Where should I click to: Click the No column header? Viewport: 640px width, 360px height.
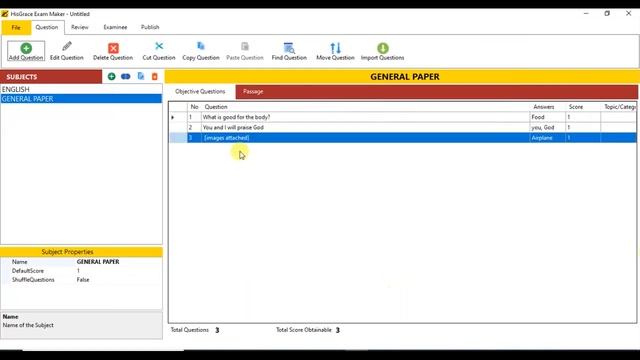point(194,107)
